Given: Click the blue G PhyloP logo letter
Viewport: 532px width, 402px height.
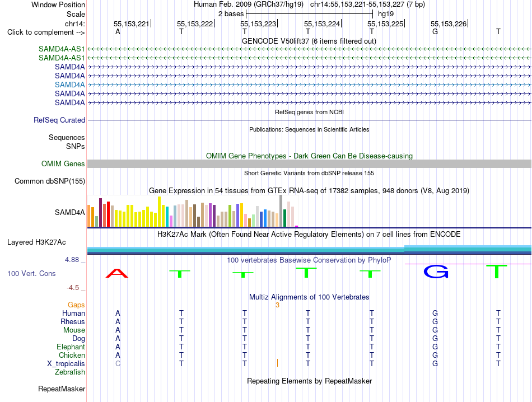Looking at the screenshot, I should click(436, 272).
